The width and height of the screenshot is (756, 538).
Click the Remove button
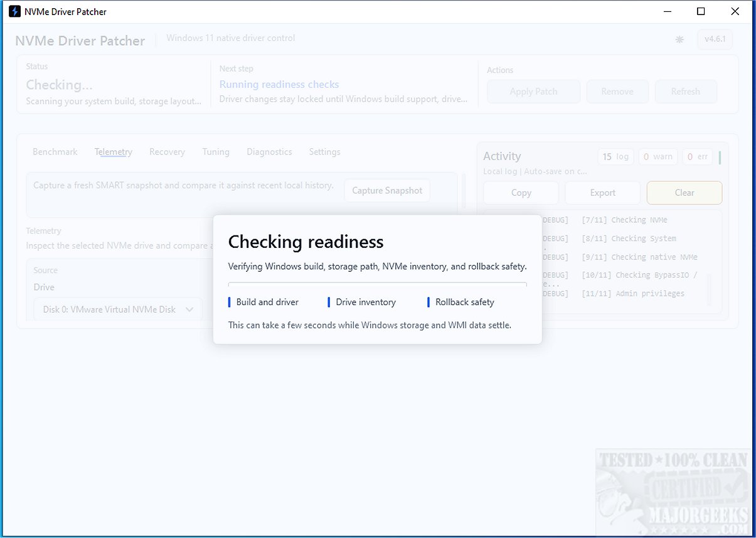[617, 92]
